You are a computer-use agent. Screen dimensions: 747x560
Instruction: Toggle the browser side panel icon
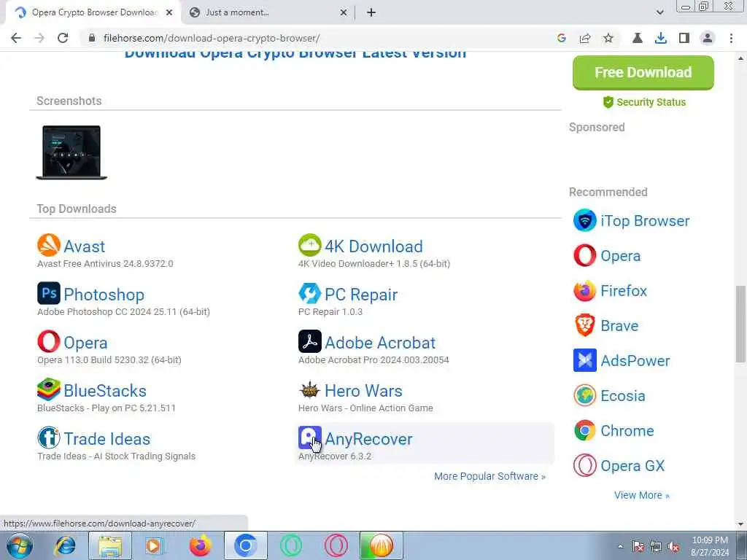coord(684,38)
